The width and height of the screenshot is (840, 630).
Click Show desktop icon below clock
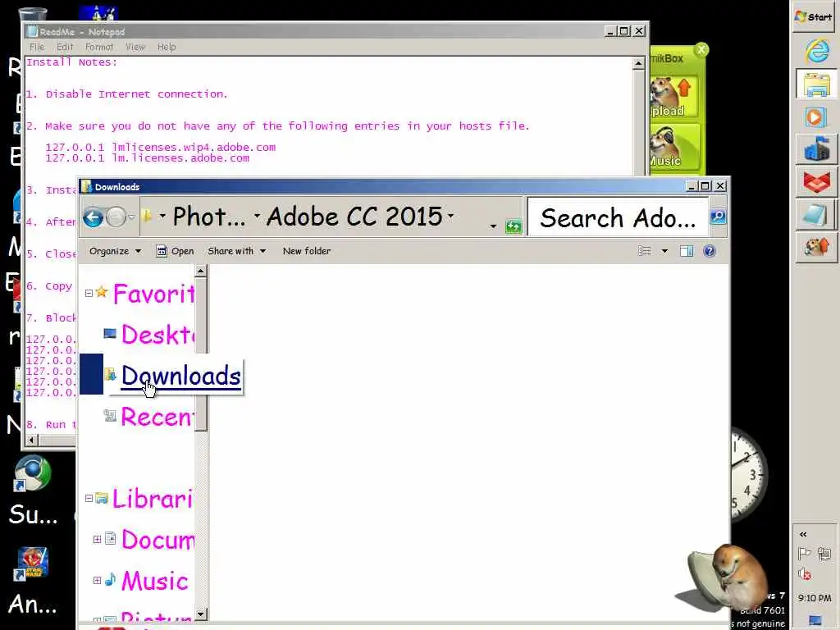pos(815,620)
